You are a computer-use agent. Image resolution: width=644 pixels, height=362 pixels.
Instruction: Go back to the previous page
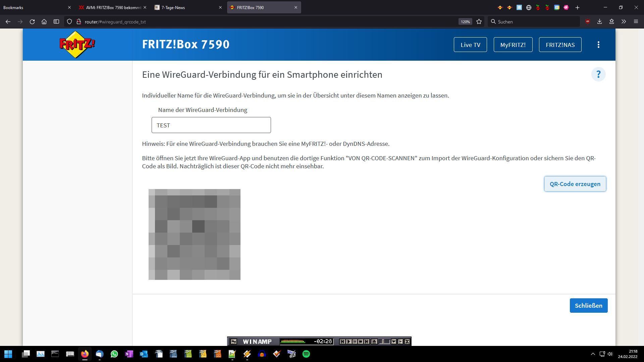coord(8,22)
